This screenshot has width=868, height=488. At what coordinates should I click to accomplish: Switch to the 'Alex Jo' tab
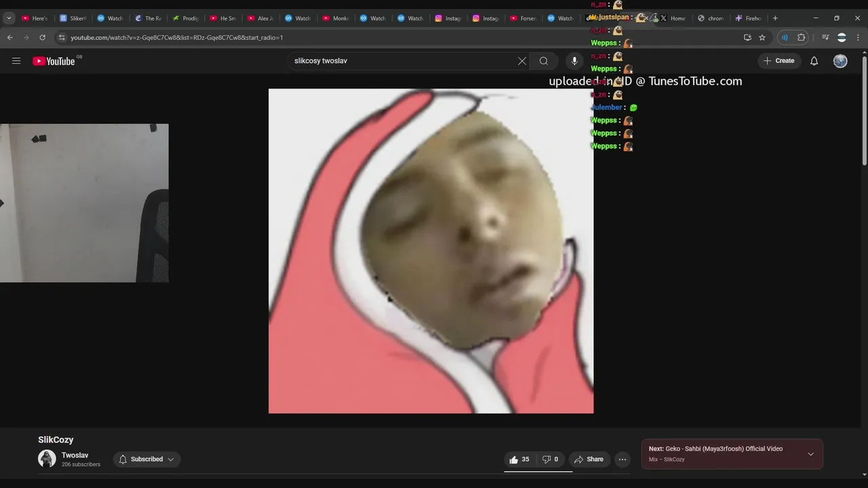tap(260, 18)
